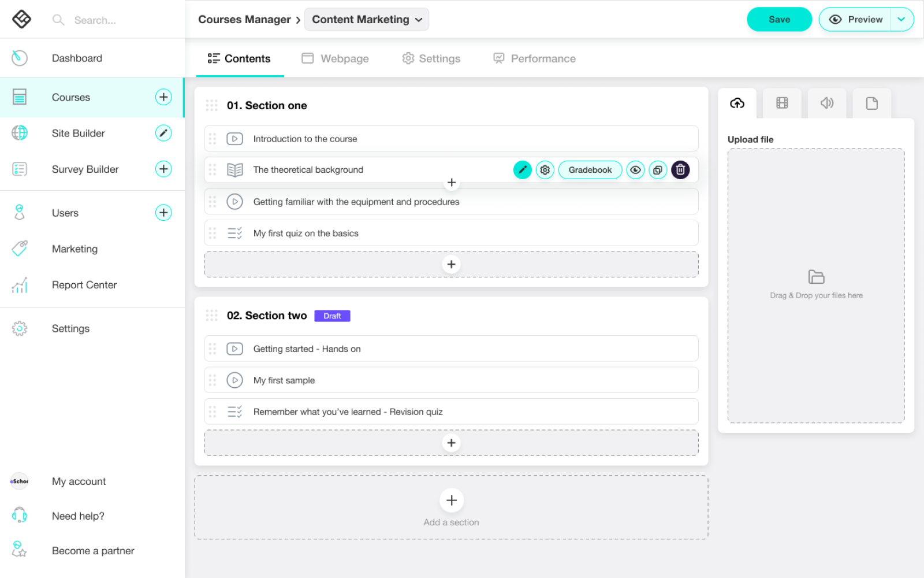The width and height of the screenshot is (924, 578).
Task: Click the plus icon next to Courses
Action: coord(163,97)
